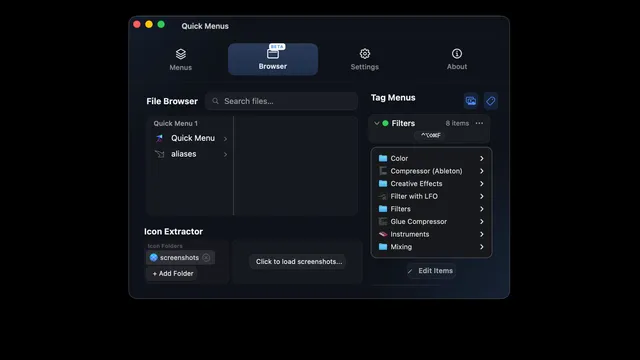Click the Edit Items button
The height and width of the screenshot is (360, 640).
431,271
